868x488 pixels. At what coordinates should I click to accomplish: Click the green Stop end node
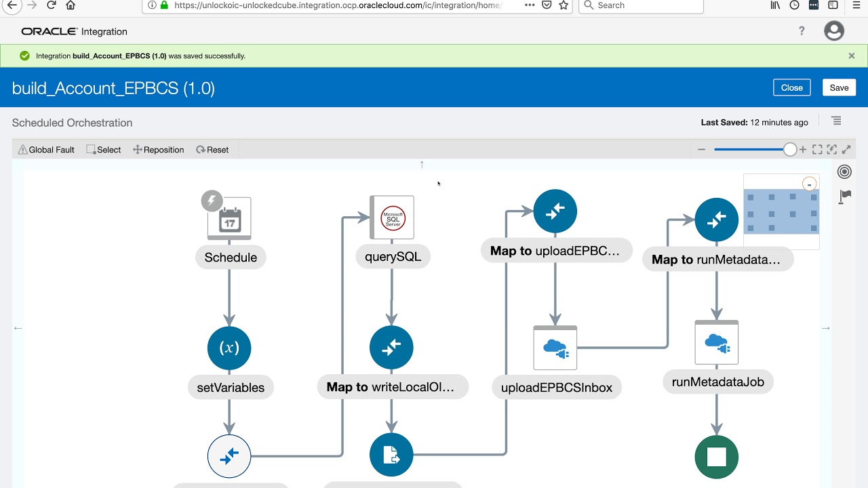(717, 457)
